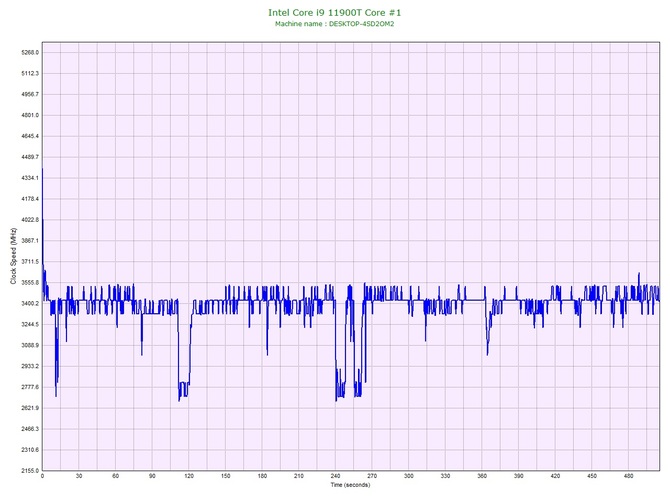Click the 180 tick on the time axis
670x502 pixels.
[x=262, y=476]
